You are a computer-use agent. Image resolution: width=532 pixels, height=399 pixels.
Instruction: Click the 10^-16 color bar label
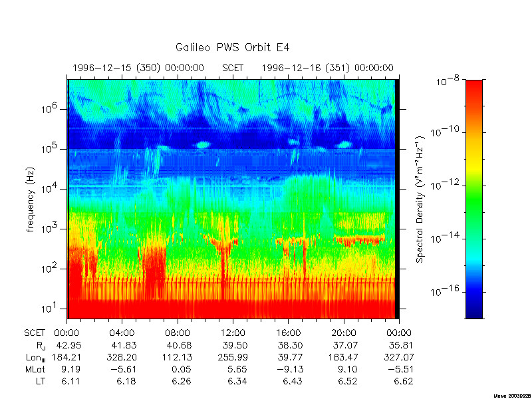(445, 291)
